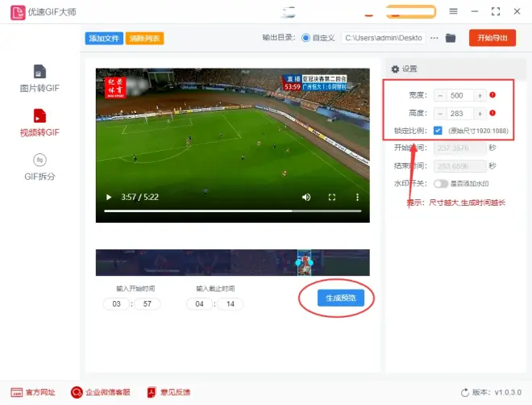The height and width of the screenshot is (405, 532).
Task: Click the end second field 14
Action: coord(231,304)
